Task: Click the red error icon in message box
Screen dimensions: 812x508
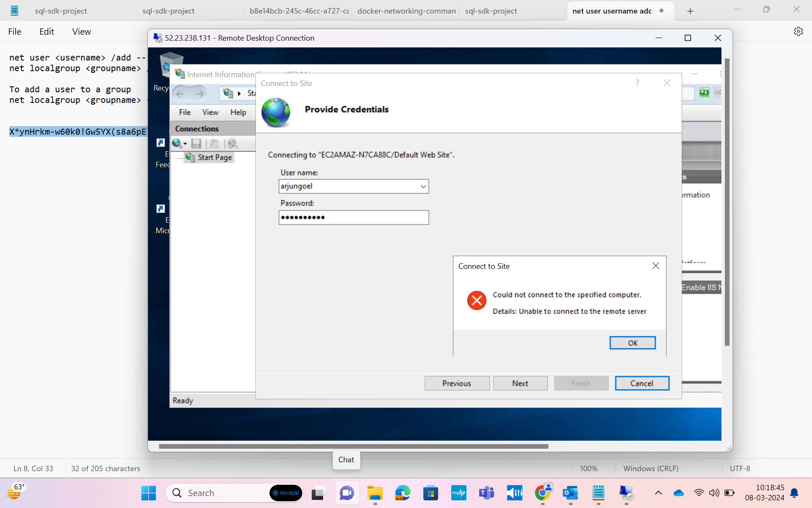Action: (477, 301)
